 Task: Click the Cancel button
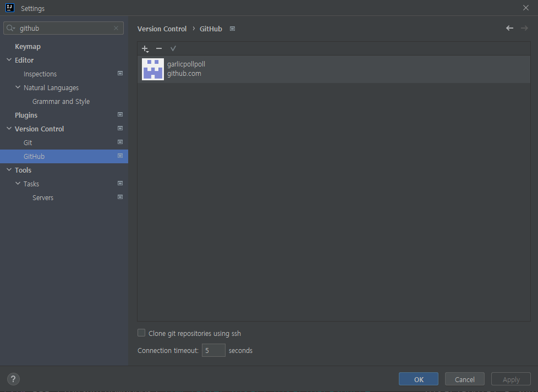(465, 379)
